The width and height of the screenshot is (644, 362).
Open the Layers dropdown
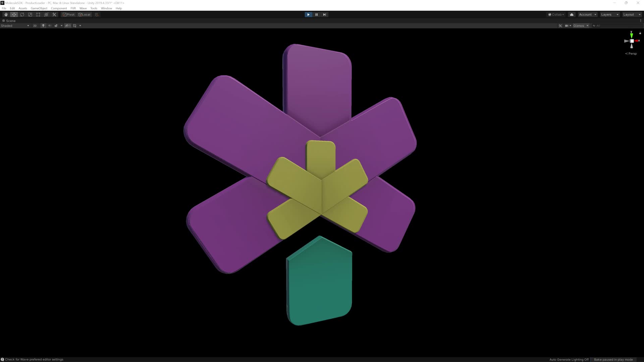pos(609,14)
